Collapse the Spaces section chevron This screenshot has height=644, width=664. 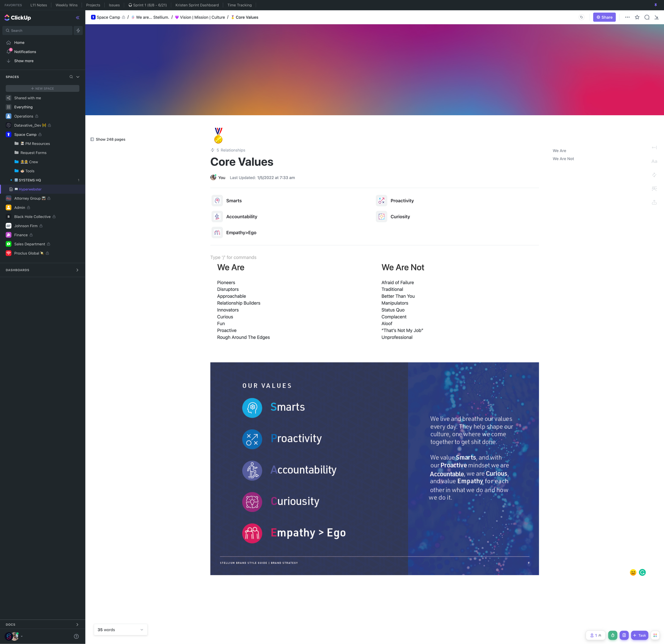click(78, 77)
